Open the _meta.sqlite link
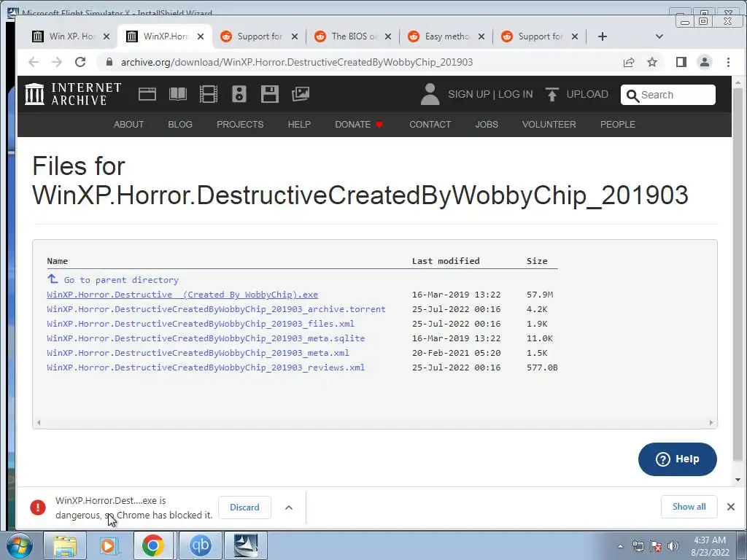Image resolution: width=747 pixels, height=560 pixels. (x=205, y=338)
